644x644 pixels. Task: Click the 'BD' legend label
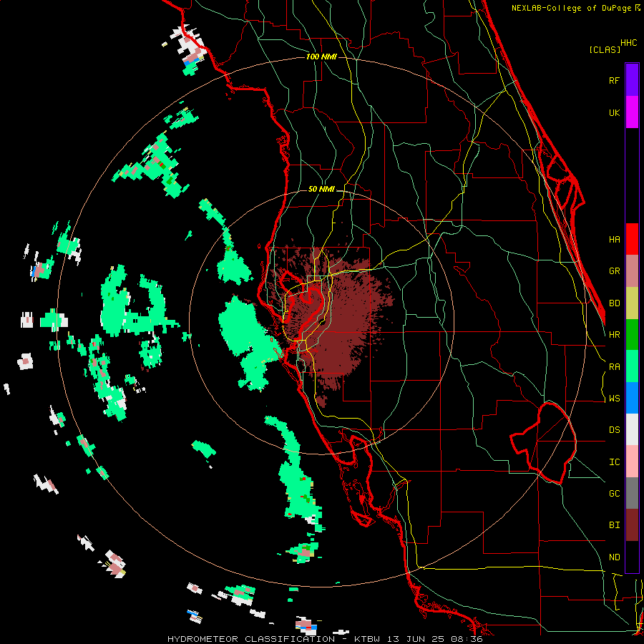tap(614, 303)
